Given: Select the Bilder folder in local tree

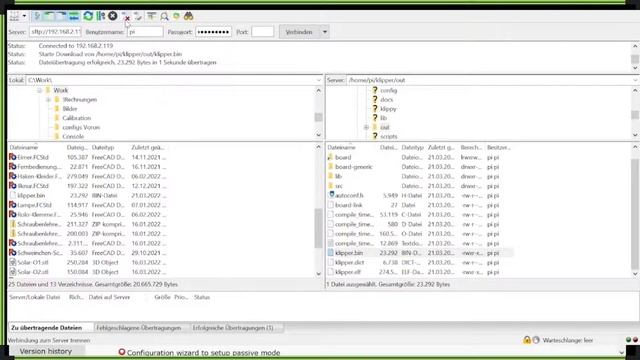Looking at the screenshot, I should 70,109.
